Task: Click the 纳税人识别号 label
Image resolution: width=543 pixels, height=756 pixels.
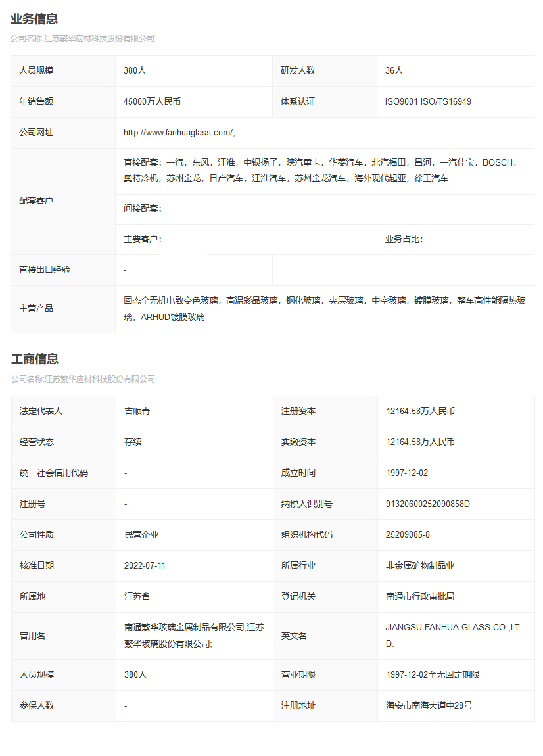Action: coord(307,504)
